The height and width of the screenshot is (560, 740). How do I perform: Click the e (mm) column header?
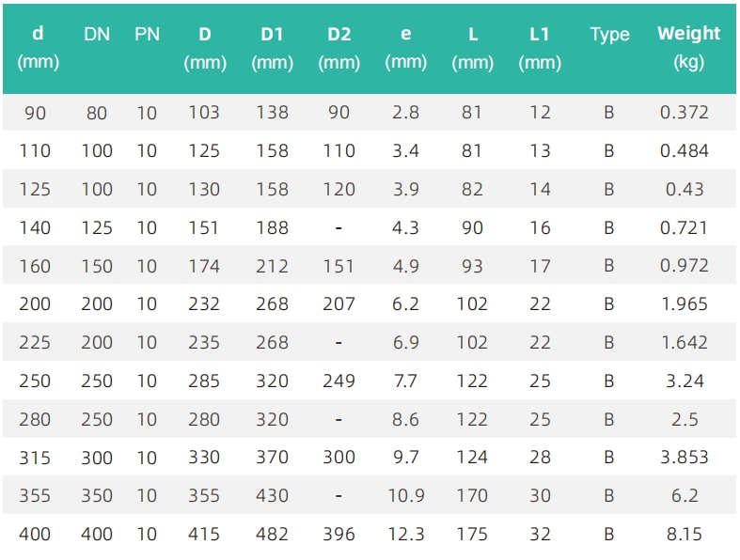click(x=406, y=48)
